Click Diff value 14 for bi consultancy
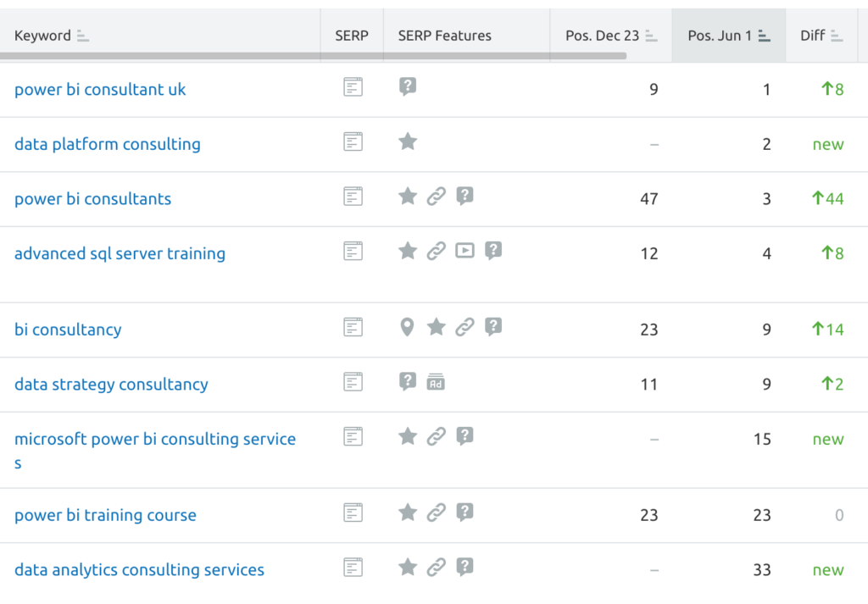868x604 pixels. point(827,329)
